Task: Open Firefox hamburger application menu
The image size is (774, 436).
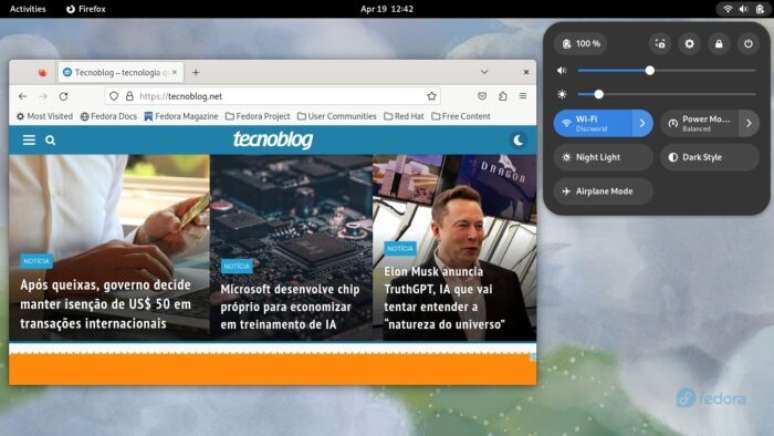Action: tap(523, 96)
